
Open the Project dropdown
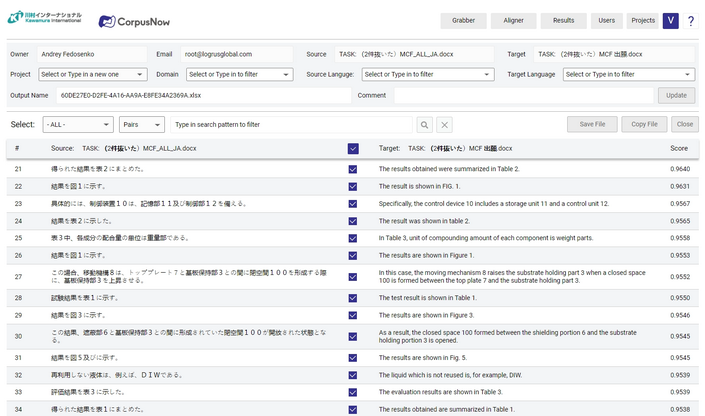tap(92, 74)
